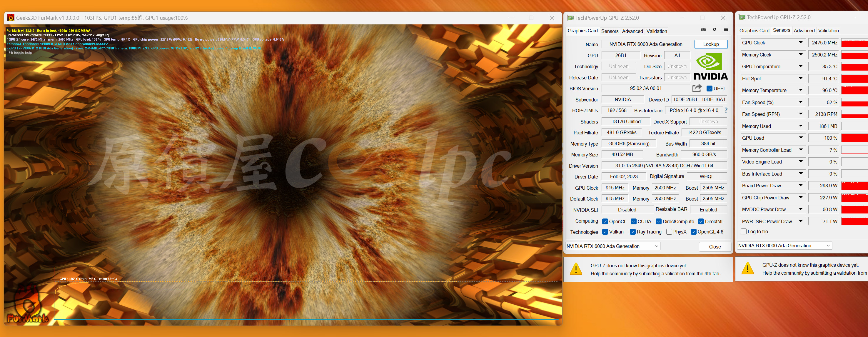Screen dimensions: 868x337
Task: Click the GPU name field
Action: tap(646, 44)
